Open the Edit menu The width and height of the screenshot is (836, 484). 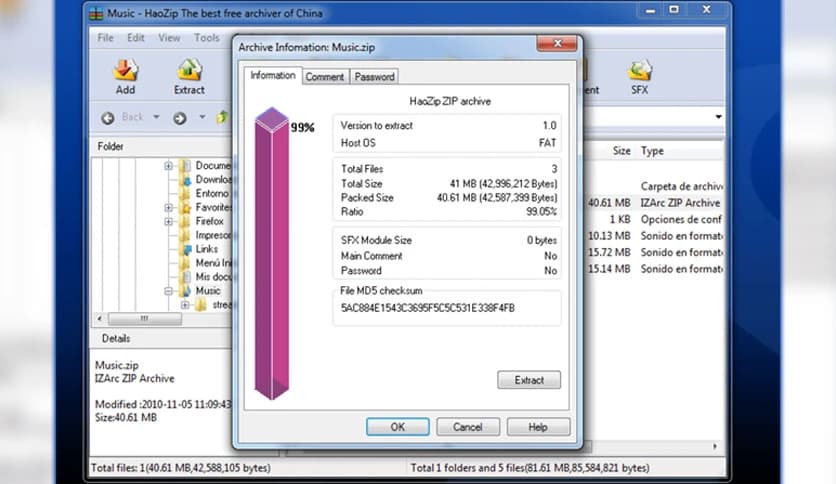(x=136, y=38)
